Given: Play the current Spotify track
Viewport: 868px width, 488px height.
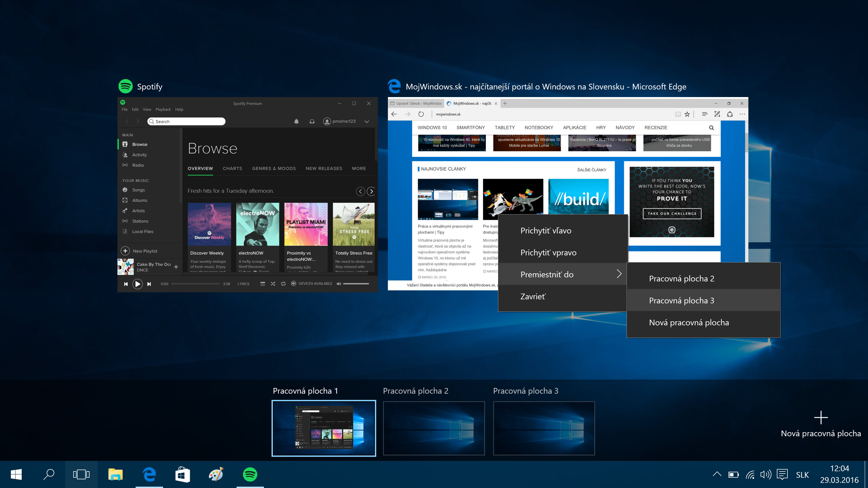Looking at the screenshot, I should (138, 284).
